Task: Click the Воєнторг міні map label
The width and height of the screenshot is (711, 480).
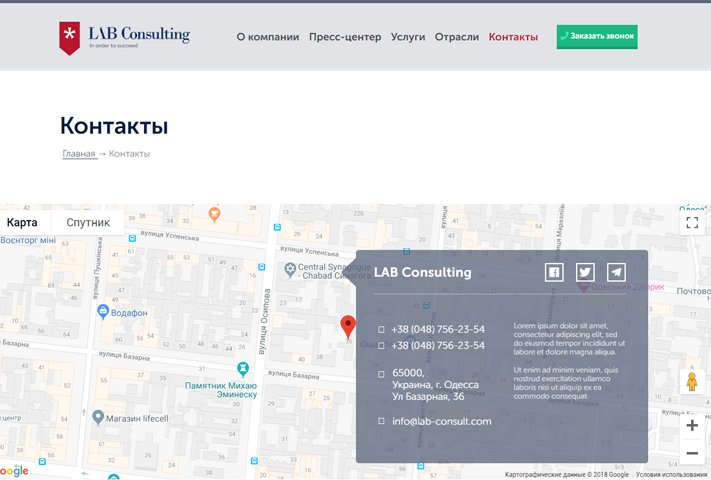Action: tap(28, 240)
